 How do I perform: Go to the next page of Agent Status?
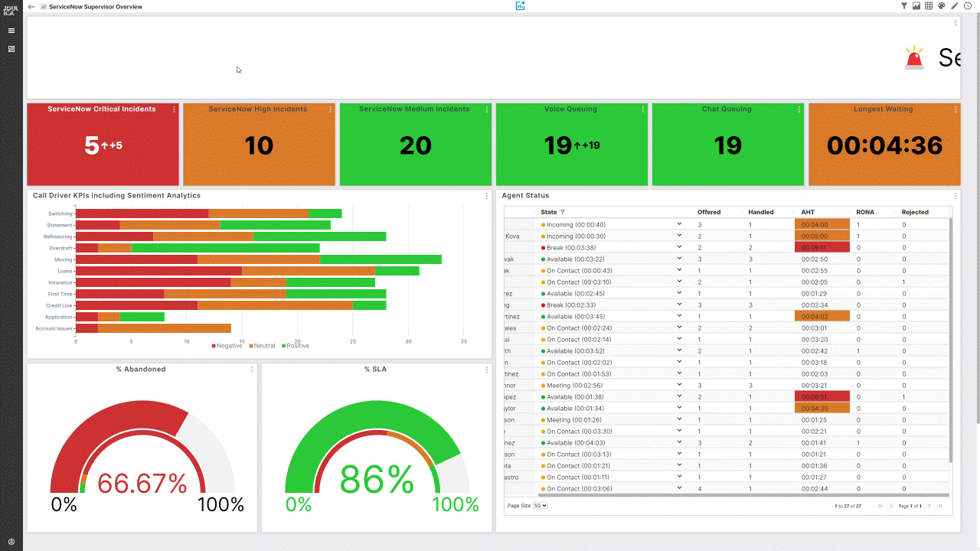click(x=929, y=506)
